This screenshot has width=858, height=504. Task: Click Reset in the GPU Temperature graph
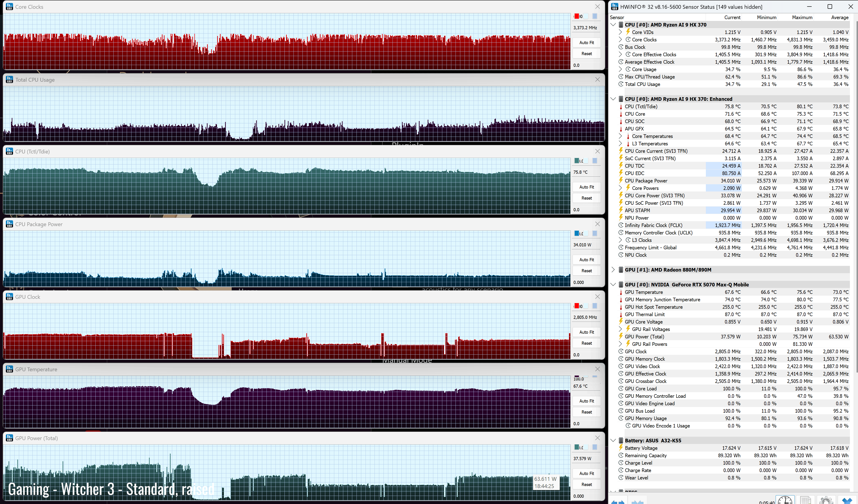tap(587, 412)
